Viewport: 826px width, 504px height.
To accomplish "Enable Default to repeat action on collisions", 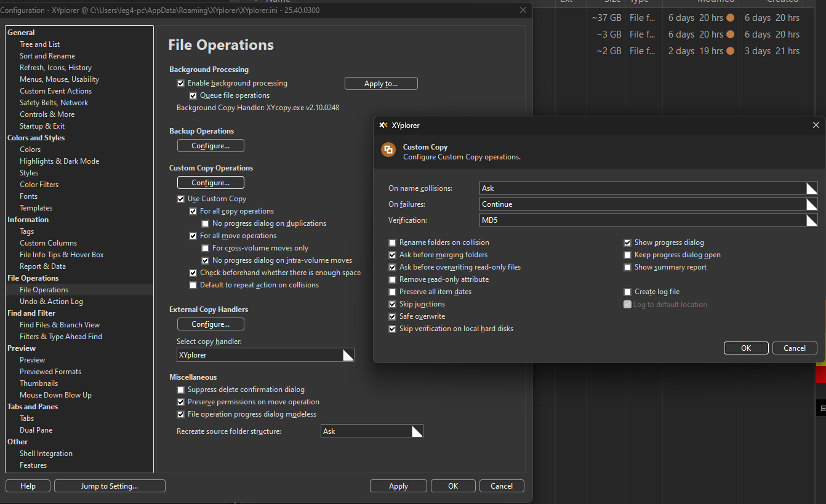I will coord(193,285).
